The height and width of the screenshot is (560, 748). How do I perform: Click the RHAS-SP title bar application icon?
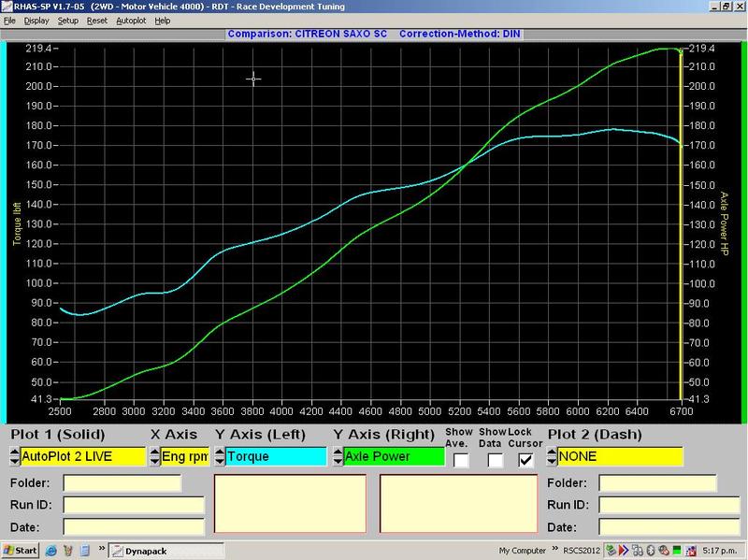tap(7, 6)
